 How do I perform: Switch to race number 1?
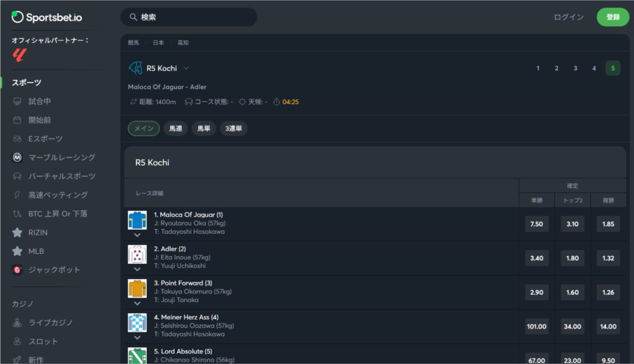pyautogui.click(x=538, y=68)
